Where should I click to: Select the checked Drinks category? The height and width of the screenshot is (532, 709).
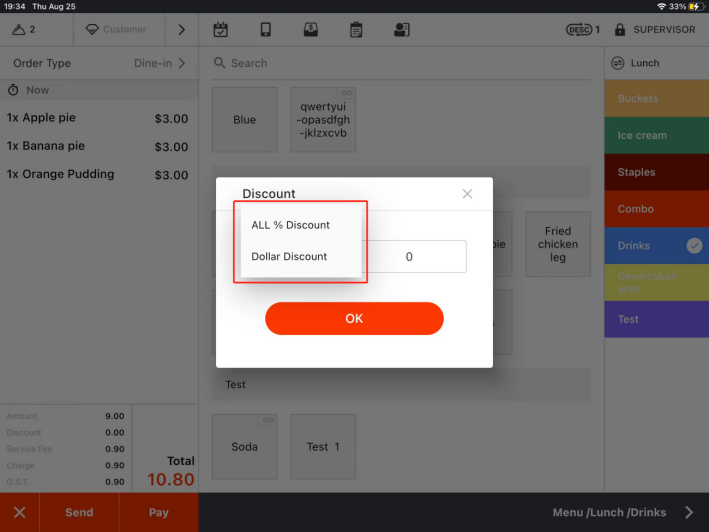tap(656, 246)
